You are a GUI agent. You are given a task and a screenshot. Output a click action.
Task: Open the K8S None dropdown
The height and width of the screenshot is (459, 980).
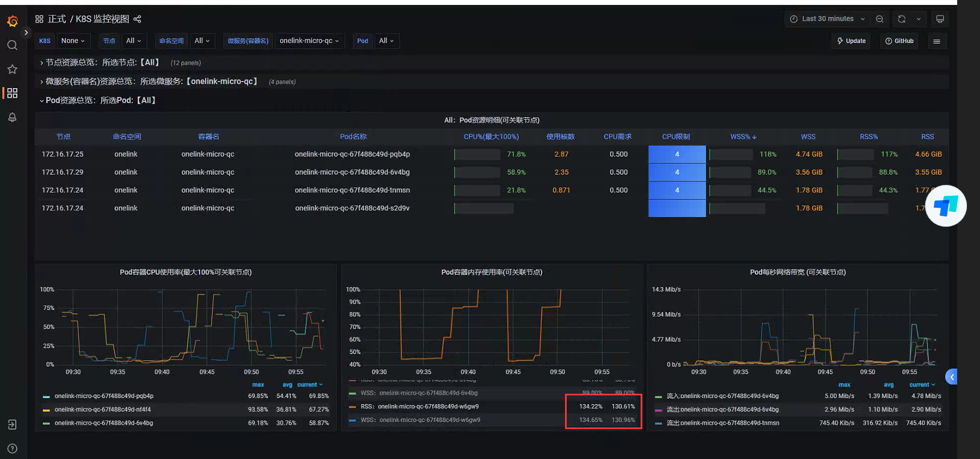pos(73,41)
